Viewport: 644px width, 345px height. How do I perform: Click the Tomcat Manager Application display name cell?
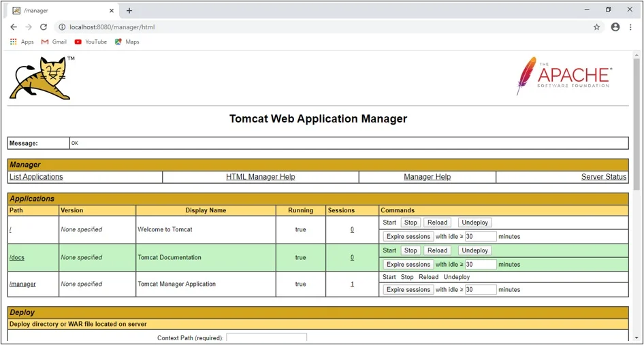[x=206, y=284]
